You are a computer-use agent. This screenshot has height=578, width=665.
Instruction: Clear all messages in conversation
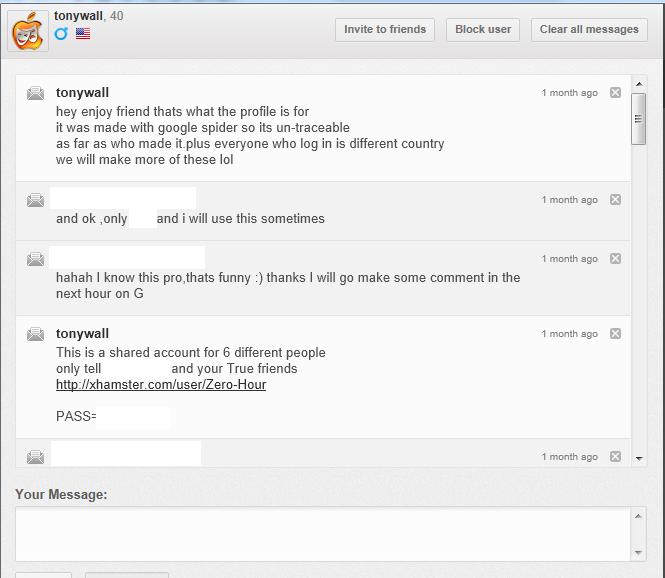point(589,29)
